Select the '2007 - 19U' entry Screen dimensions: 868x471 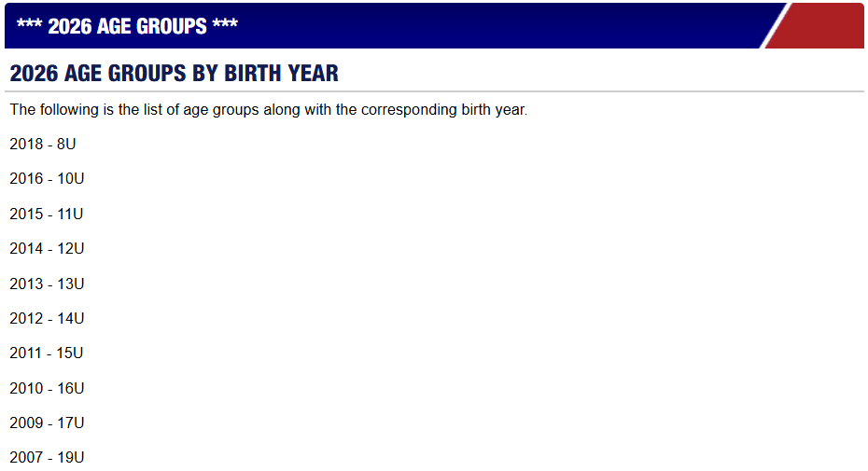point(47,458)
